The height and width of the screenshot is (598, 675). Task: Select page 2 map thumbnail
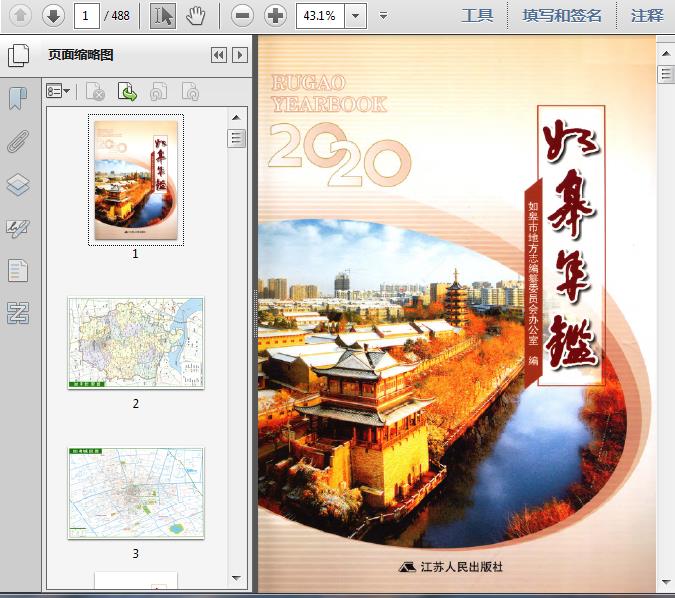tap(136, 343)
